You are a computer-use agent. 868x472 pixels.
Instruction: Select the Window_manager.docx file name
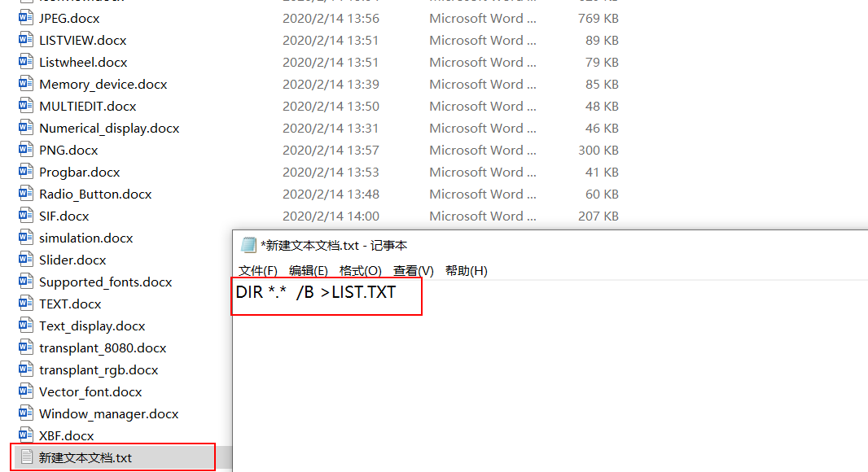108,413
